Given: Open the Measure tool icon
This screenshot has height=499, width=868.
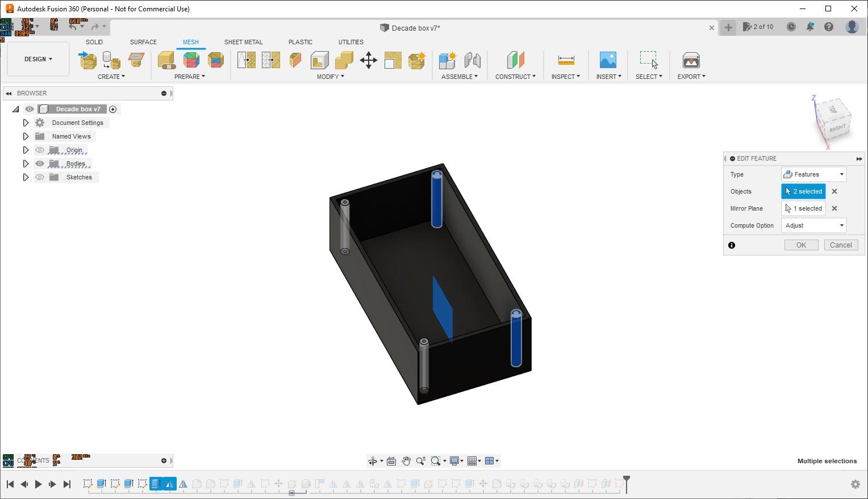Looking at the screenshot, I should (566, 60).
